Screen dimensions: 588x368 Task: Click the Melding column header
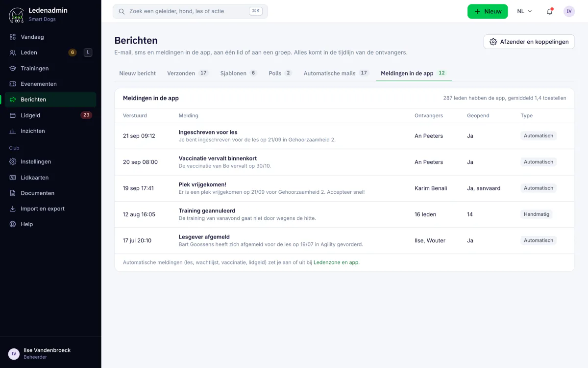(x=189, y=116)
